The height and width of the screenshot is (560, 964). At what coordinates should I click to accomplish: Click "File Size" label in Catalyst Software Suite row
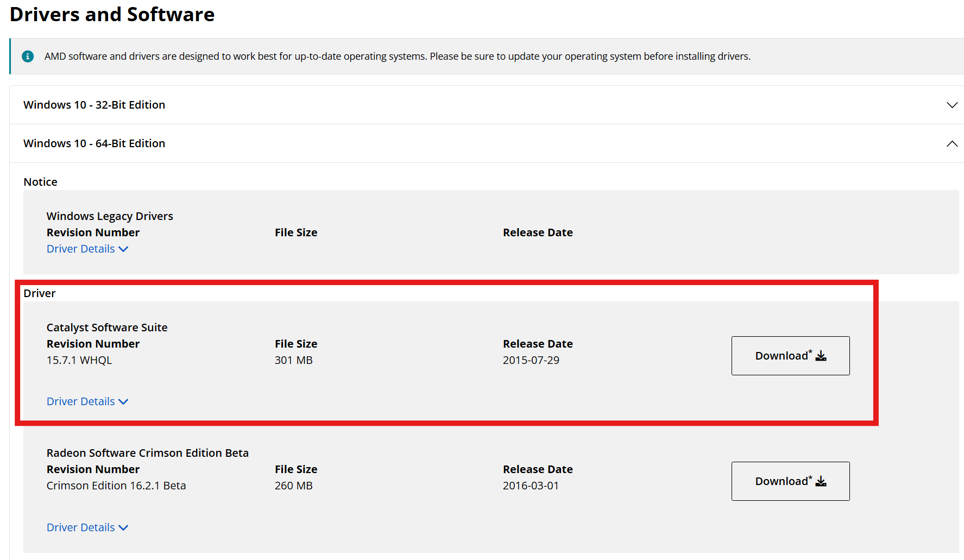tap(296, 344)
